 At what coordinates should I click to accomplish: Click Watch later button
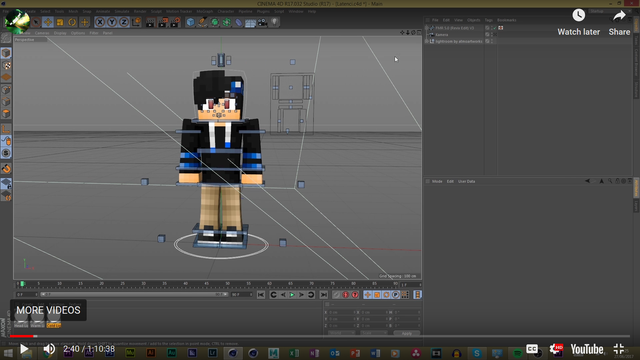pyautogui.click(x=579, y=22)
